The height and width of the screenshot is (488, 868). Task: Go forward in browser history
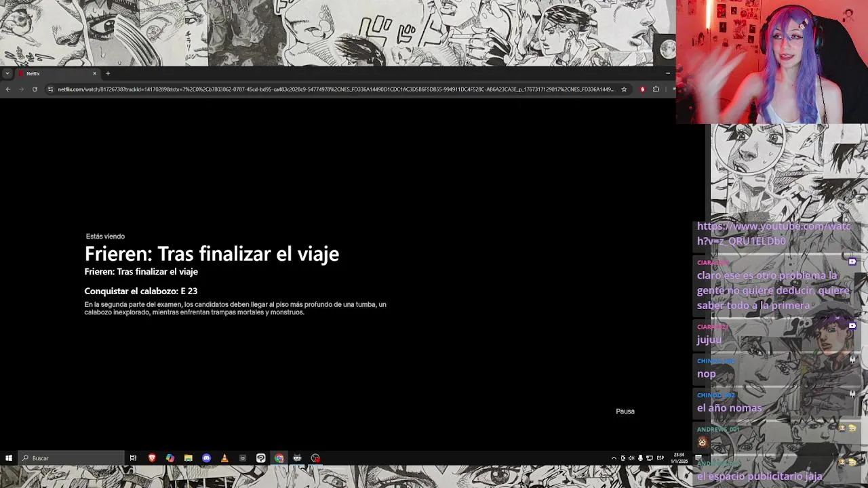click(21, 89)
